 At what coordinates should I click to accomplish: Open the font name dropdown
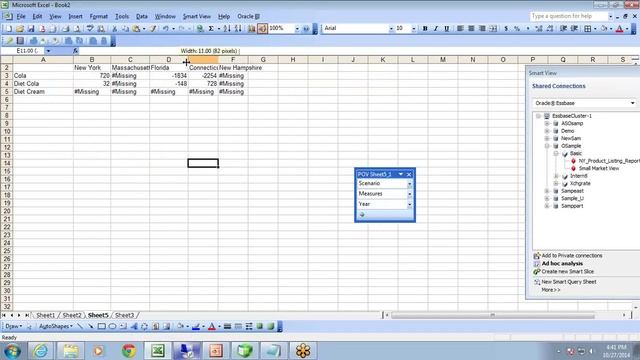point(391,29)
